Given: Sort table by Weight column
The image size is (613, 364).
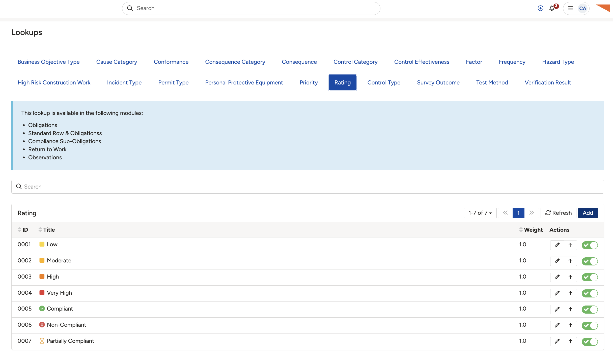Looking at the screenshot, I should pyautogui.click(x=531, y=230).
